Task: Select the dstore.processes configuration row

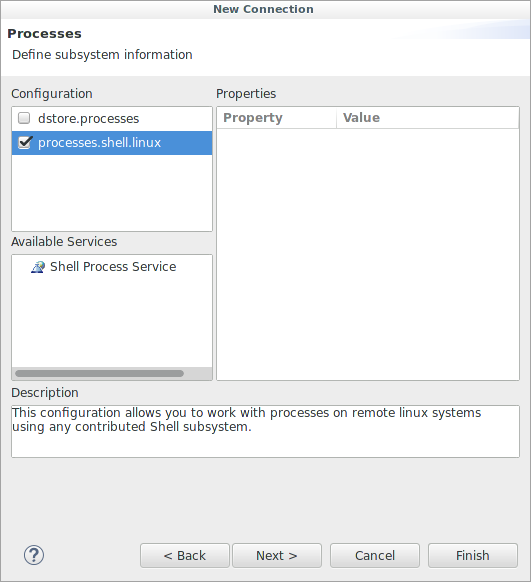Action: (112, 119)
